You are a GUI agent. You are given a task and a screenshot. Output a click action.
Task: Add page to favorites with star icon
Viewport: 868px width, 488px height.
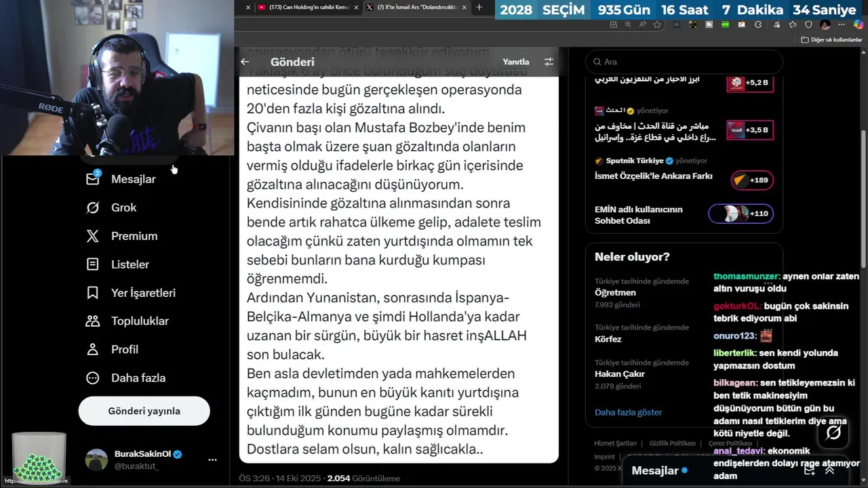(657, 24)
